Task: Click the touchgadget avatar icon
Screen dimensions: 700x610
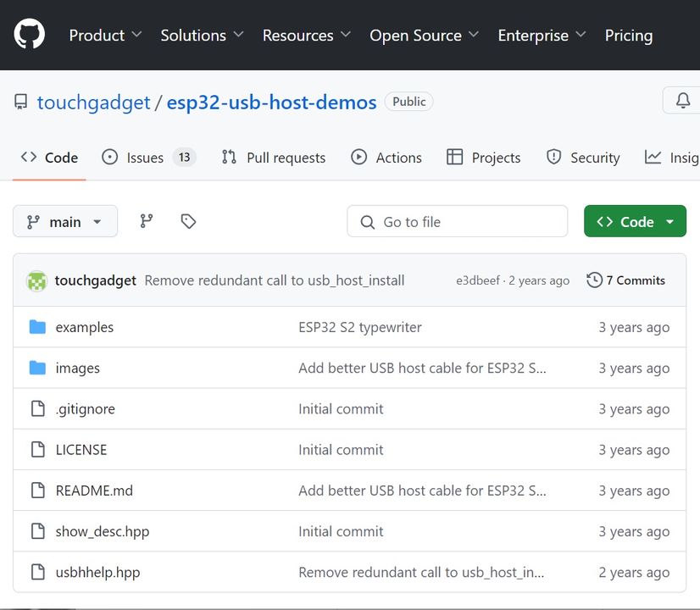Action: pyautogui.click(x=36, y=280)
